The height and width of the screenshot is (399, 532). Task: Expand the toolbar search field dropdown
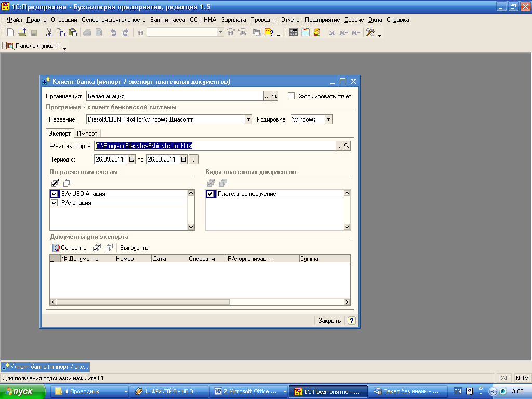(x=220, y=32)
